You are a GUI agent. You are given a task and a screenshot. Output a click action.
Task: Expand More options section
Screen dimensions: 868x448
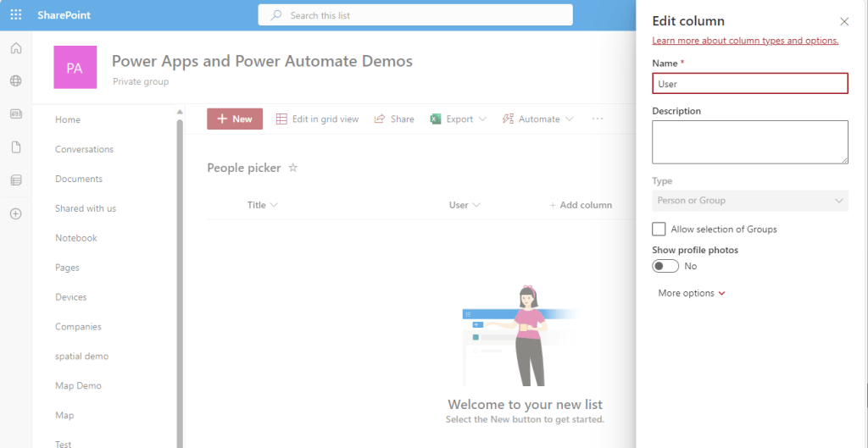point(692,293)
